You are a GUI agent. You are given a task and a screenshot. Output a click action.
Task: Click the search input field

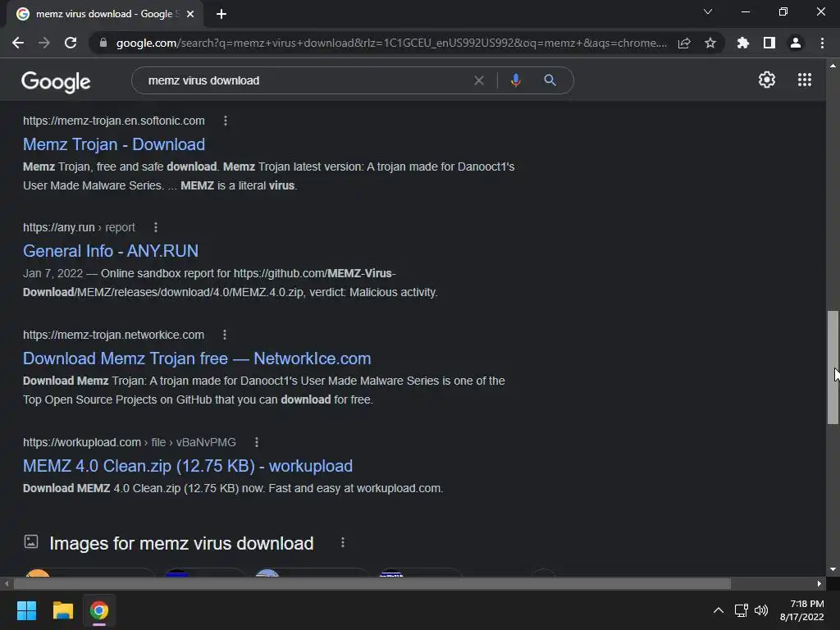coord(305,80)
